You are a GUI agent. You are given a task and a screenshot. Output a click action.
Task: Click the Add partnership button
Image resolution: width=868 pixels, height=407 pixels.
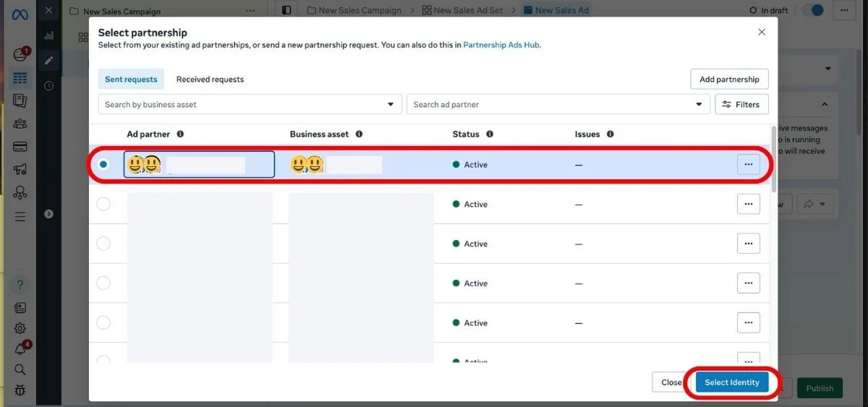[x=729, y=79]
